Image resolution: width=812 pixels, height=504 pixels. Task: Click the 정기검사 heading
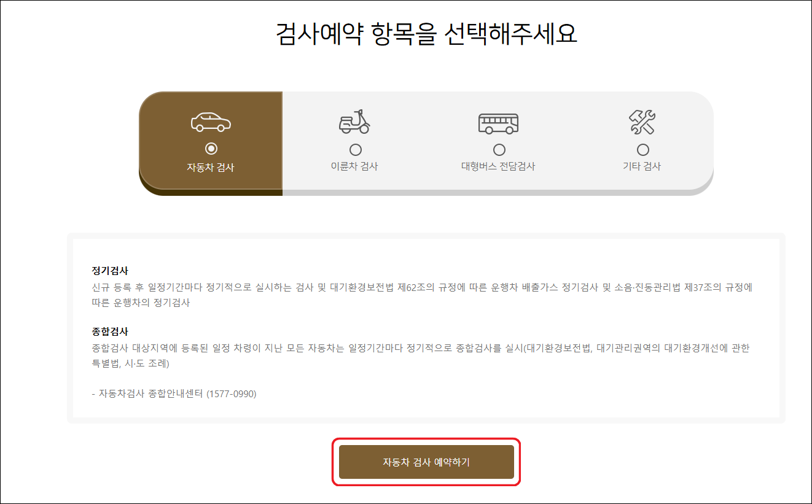(x=110, y=271)
